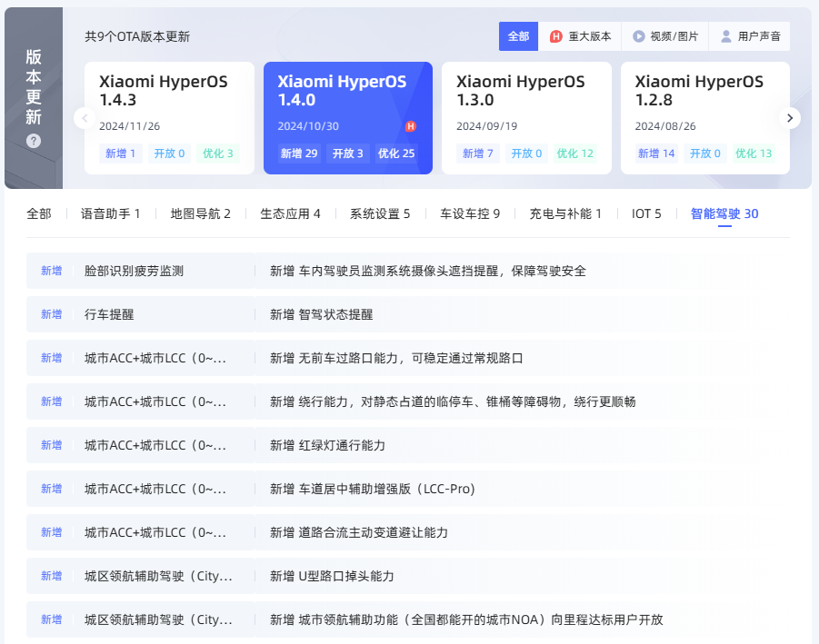
Task: Select the 全部 filter button at top
Action: (518, 36)
